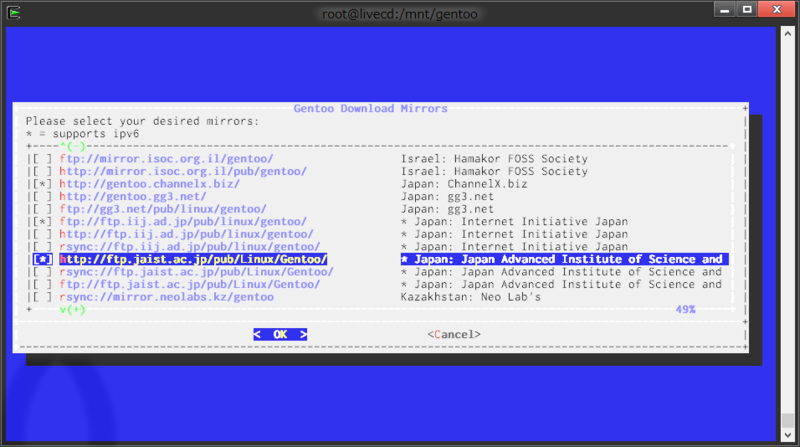This screenshot has height=447, width=800.
Task: Click the PuTTY terminal icon in title bar
Action: point(14,12)
